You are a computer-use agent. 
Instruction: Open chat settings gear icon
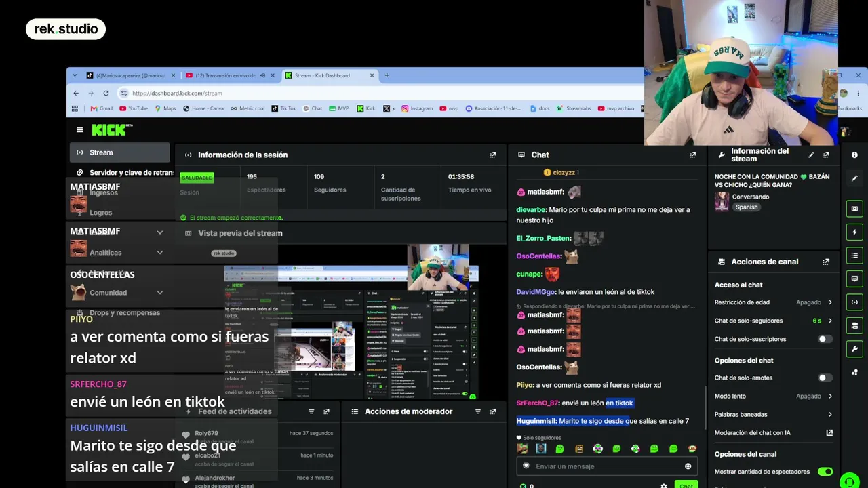coord(664,485)
